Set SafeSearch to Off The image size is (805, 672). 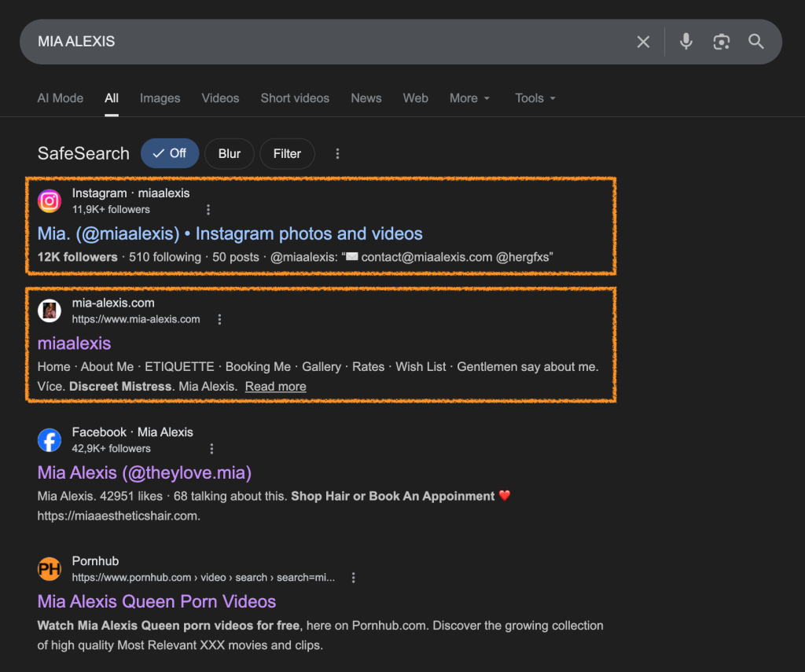(170, 154)
